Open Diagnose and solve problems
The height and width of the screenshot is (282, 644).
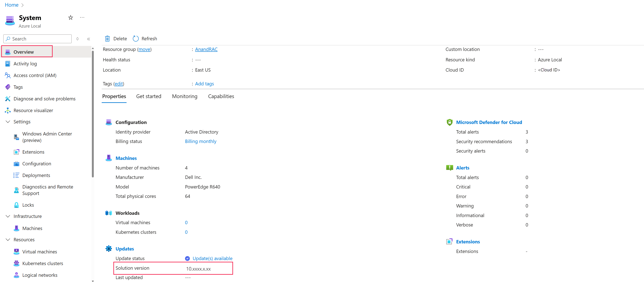pos(44,99)
